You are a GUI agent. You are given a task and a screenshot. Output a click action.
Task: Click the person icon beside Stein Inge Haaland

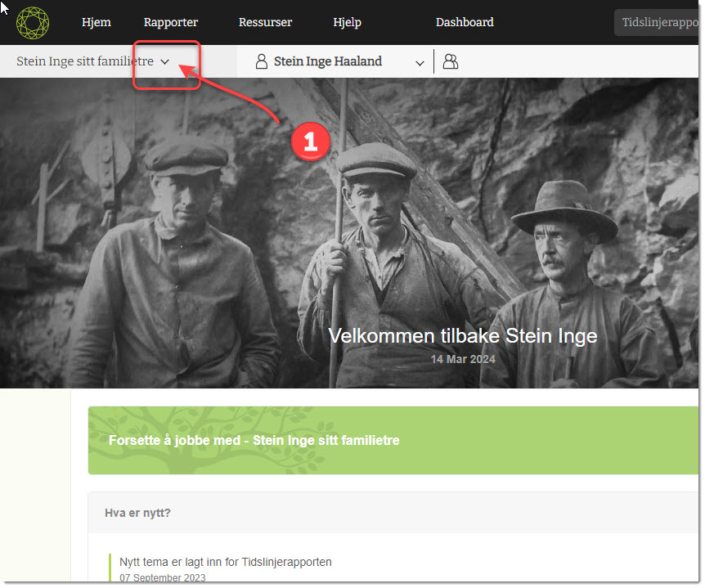[262, 62]
